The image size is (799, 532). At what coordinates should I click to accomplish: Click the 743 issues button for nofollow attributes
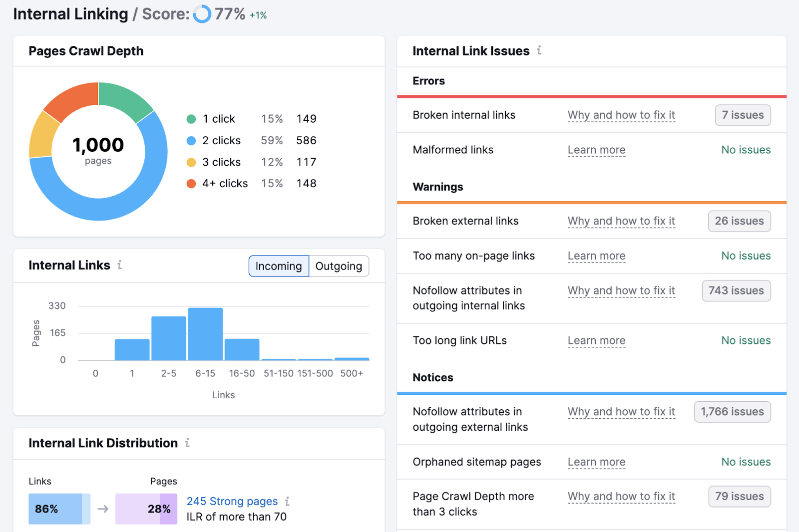(x=736, y=290)
